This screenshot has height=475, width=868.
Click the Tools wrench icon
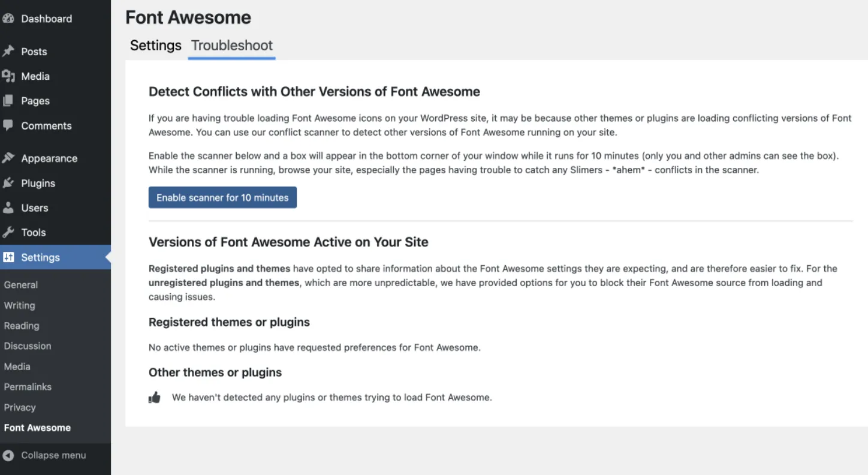click(x=8, y=232)
